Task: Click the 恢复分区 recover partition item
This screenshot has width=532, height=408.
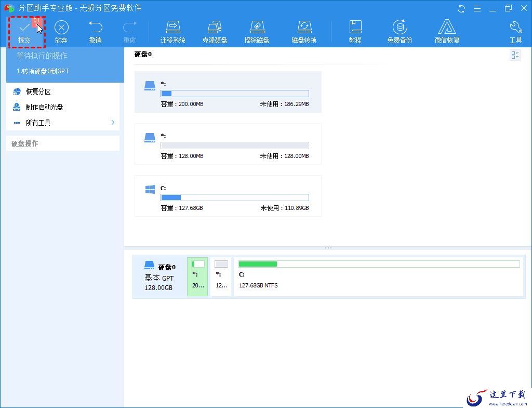Action: coord(63,91)
